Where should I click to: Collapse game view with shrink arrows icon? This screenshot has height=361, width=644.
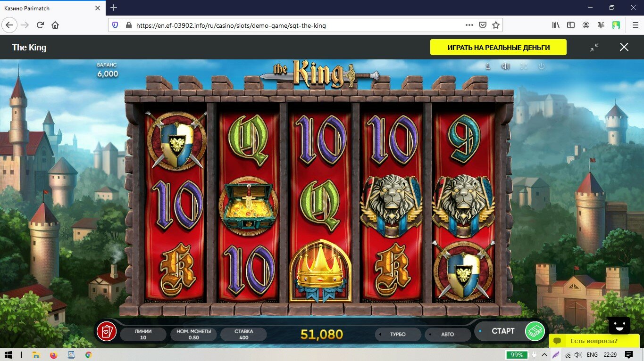[x=594, y=47]
